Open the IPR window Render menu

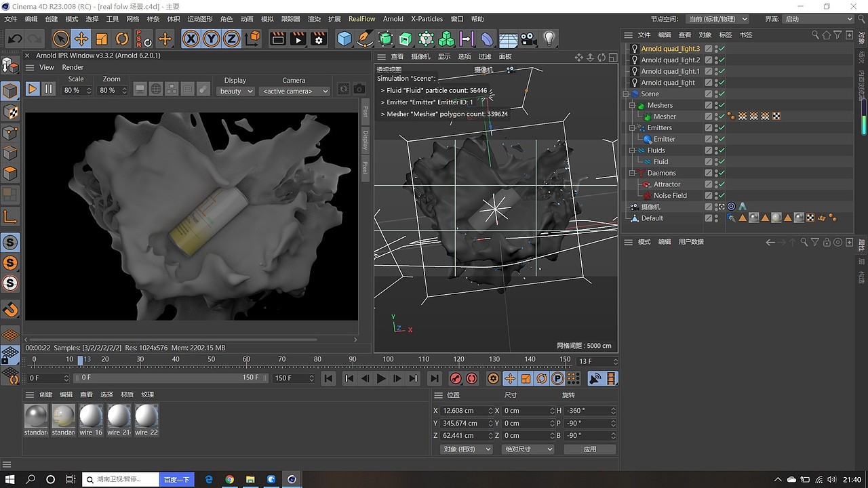[x=73, y=67]
